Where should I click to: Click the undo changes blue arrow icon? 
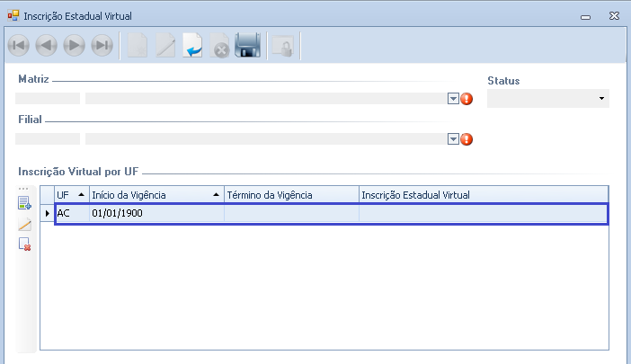192,46
